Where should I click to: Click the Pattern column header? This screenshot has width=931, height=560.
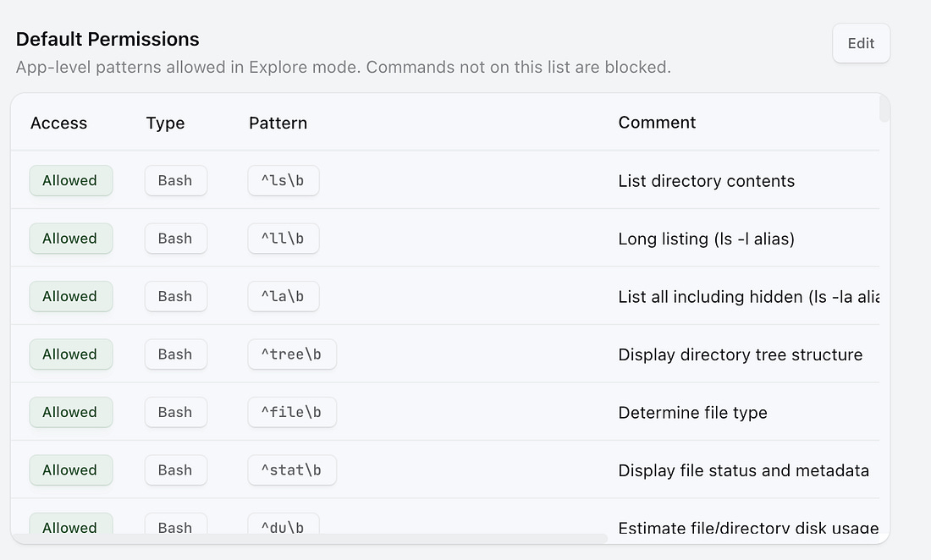tap(278, 123)
